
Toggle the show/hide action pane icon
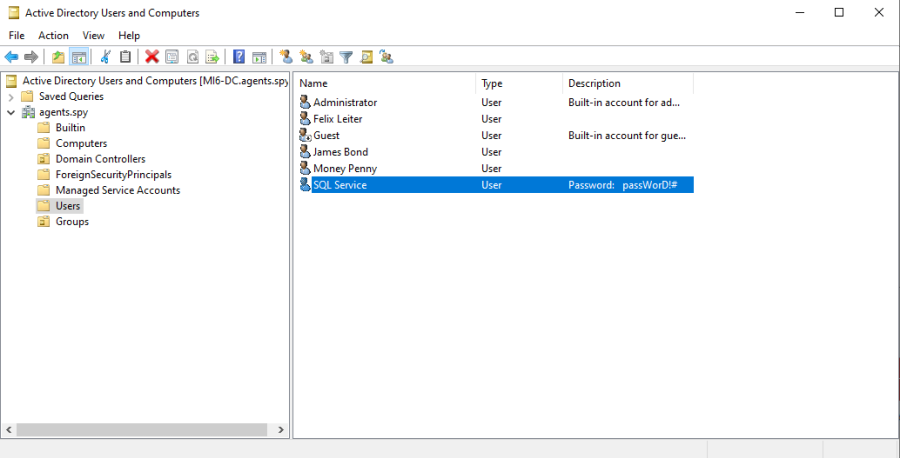(x=259, y=57)
